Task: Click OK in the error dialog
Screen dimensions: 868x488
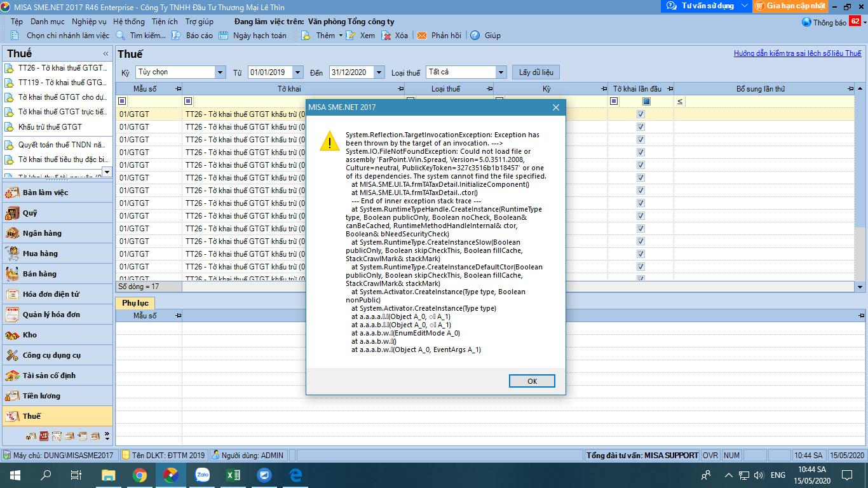Action: (x=532, y=381)
